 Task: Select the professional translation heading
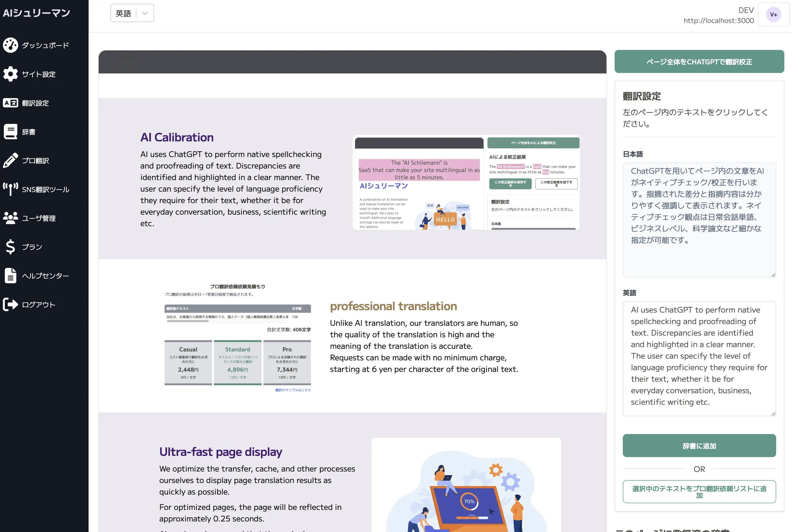(393, 306)
